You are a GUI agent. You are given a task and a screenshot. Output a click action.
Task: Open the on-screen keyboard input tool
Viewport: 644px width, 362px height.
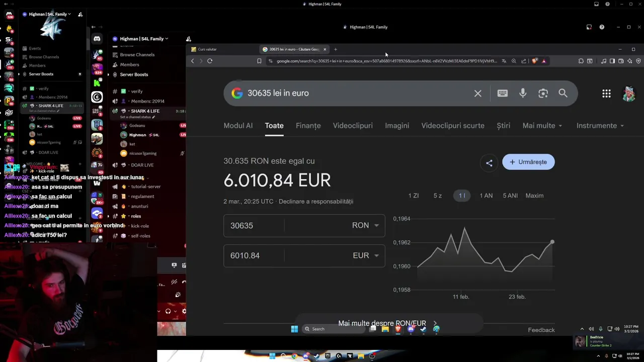tap(502, 93)
